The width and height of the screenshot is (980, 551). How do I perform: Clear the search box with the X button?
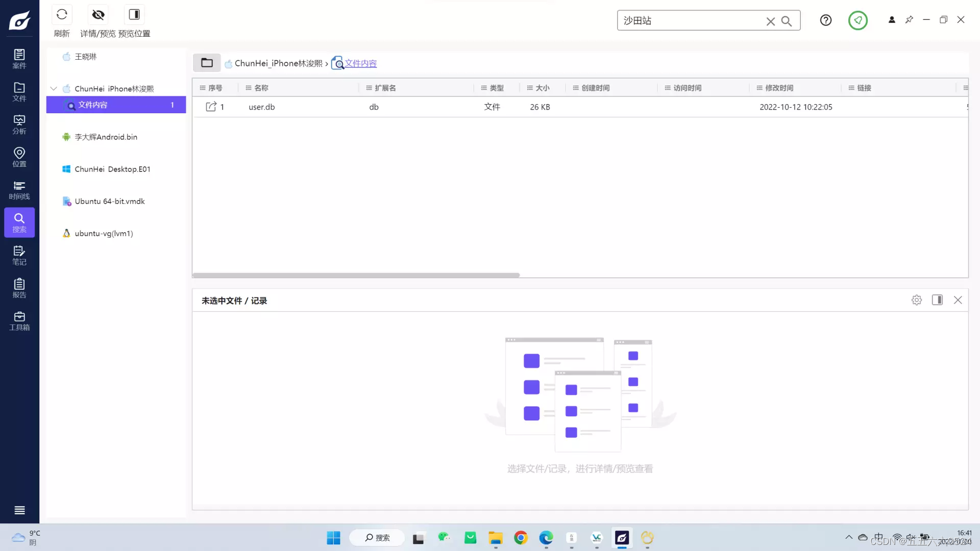click(x=770, y=21)
